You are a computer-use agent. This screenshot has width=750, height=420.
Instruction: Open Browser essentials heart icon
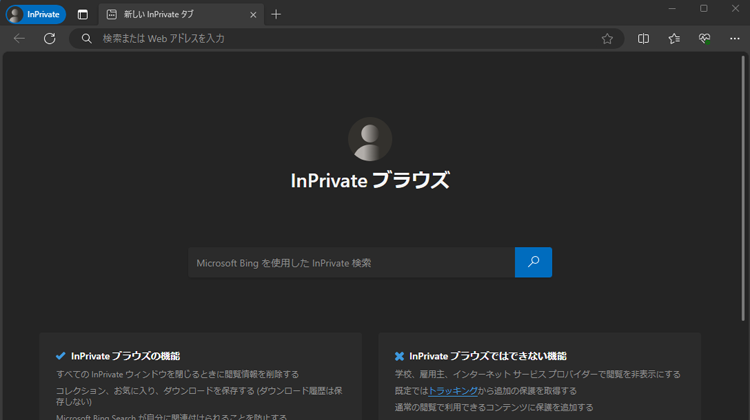pos(705,38)
